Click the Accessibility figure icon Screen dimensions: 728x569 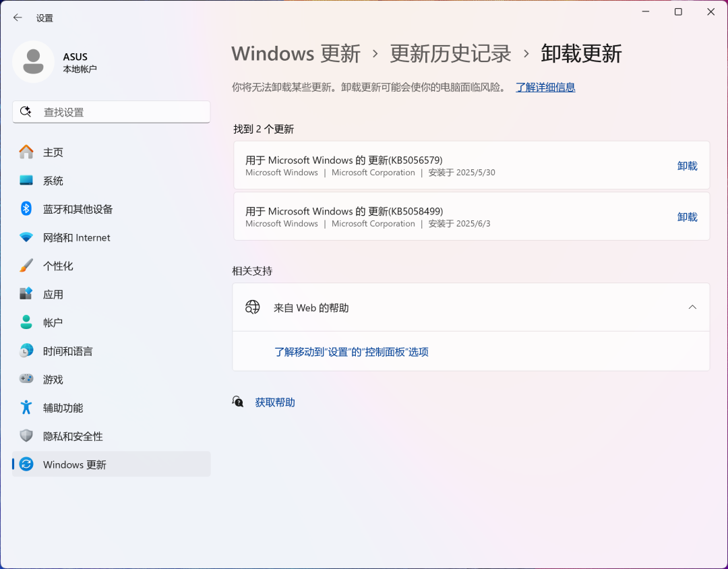[26, 407]
